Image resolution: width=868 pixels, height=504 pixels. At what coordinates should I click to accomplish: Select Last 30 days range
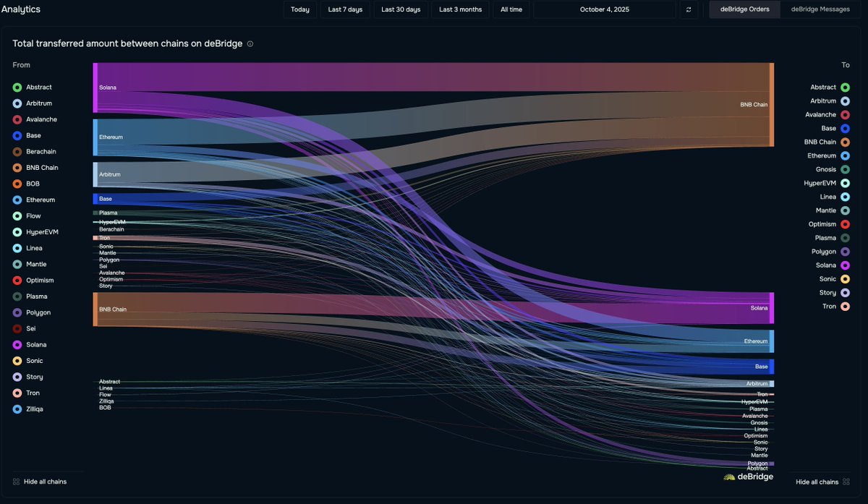[401, 9]
